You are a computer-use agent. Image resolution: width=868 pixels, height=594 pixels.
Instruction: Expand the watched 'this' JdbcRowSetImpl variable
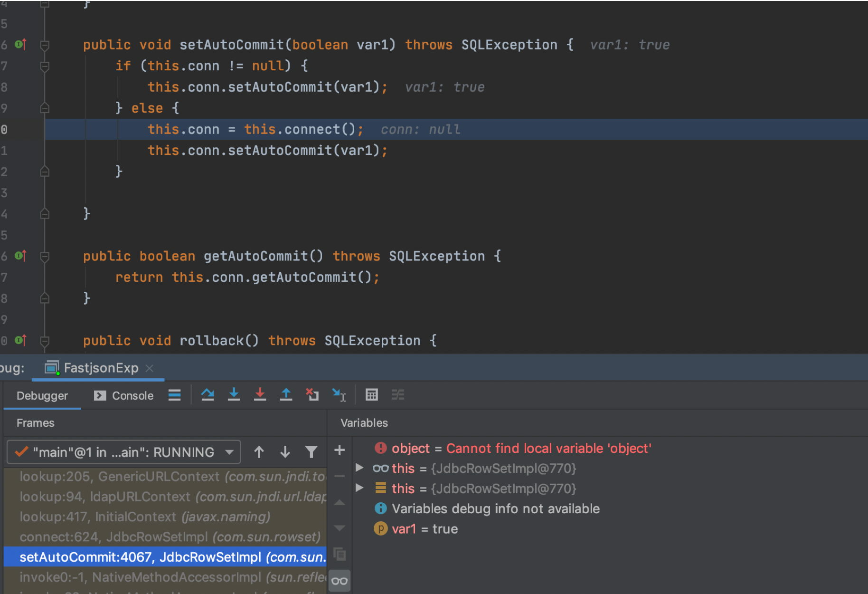(x=360, y=468)
